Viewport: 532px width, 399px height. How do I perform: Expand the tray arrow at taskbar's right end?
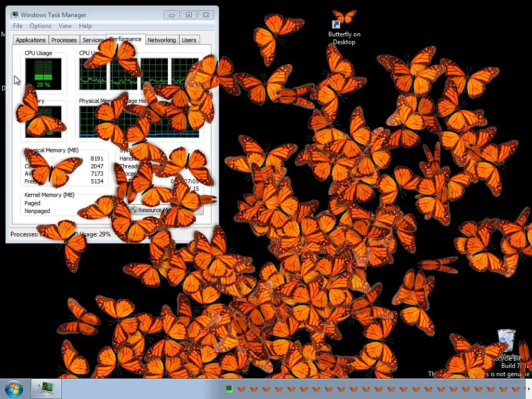[528, 389]
